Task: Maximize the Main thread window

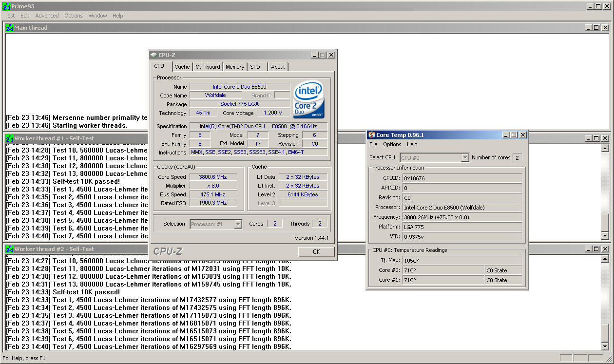Action: pyautogui.click(x=596, y=28)
